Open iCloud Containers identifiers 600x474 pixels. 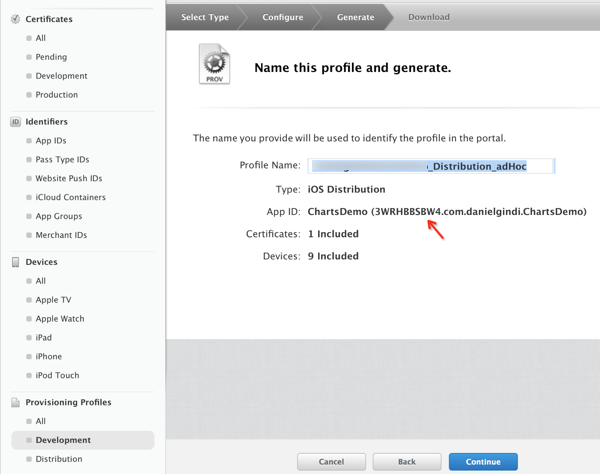tap(70, 197)
